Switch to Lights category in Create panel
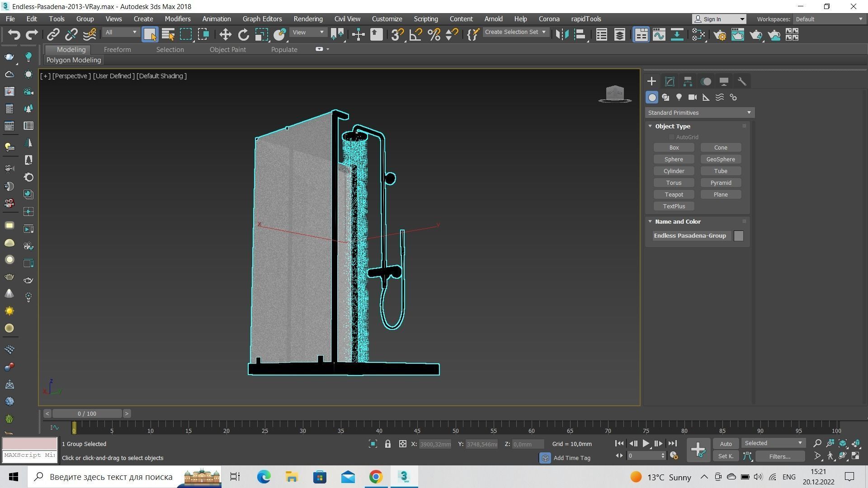Image resolution: width=868 pixels, height=488 pixels. (679, 97)
